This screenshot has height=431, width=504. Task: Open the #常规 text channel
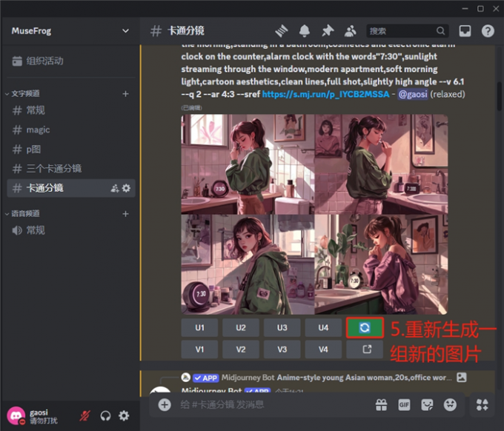pyautogui.click(x=70, y=110)
